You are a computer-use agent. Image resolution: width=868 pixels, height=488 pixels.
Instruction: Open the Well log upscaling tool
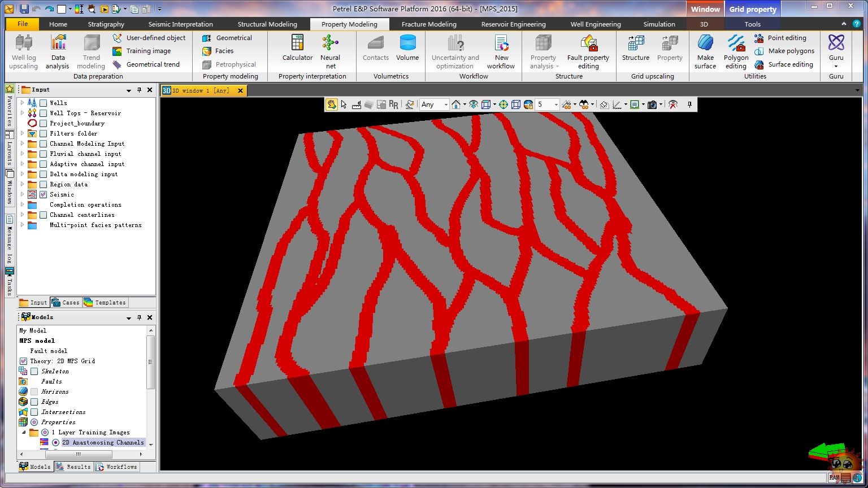23,52
